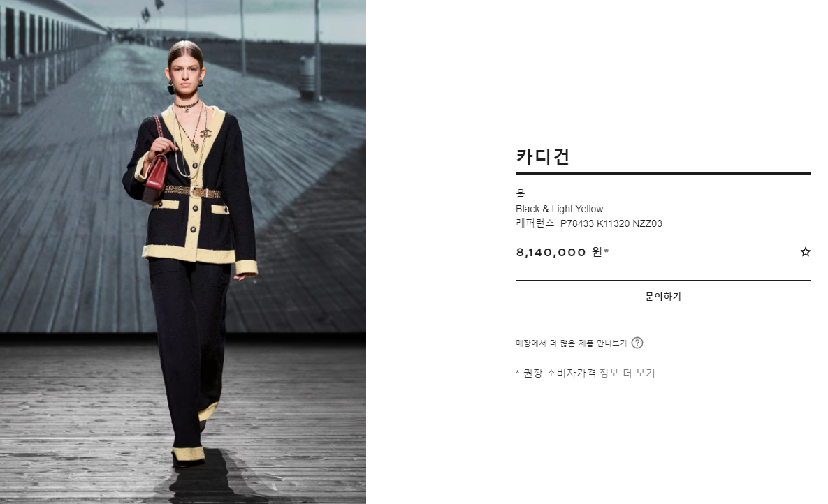Screen dimensions: 828x504
Task: Open the question mark help icon
Action: tap(637, 343)
